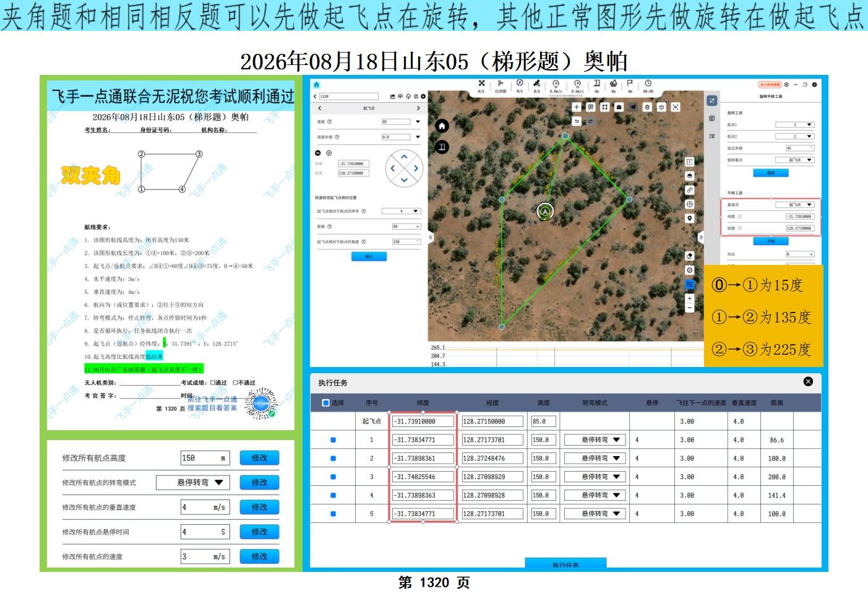Click the paper plane icon above map
Viewport: 868px width, 614px height.
click(x=633, y=107)
